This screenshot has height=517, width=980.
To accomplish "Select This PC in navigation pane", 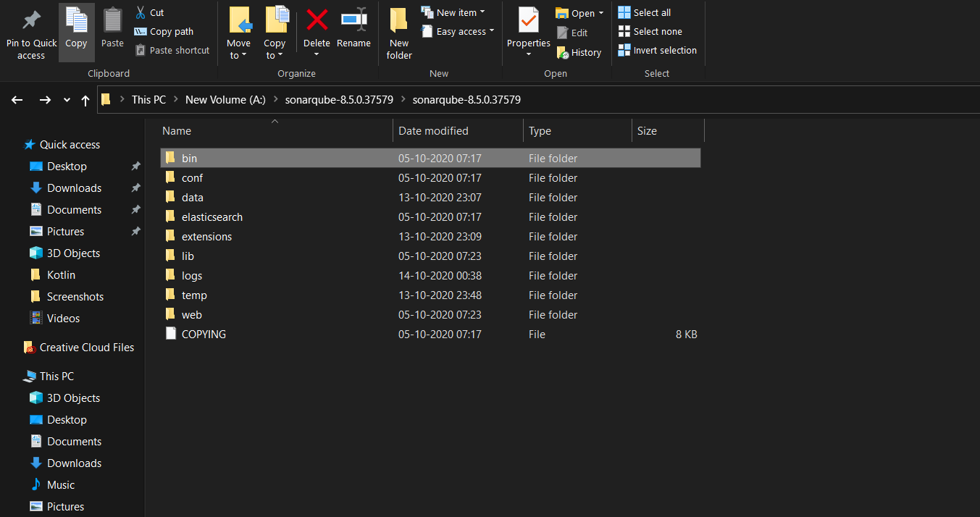I will coord(49,377).
